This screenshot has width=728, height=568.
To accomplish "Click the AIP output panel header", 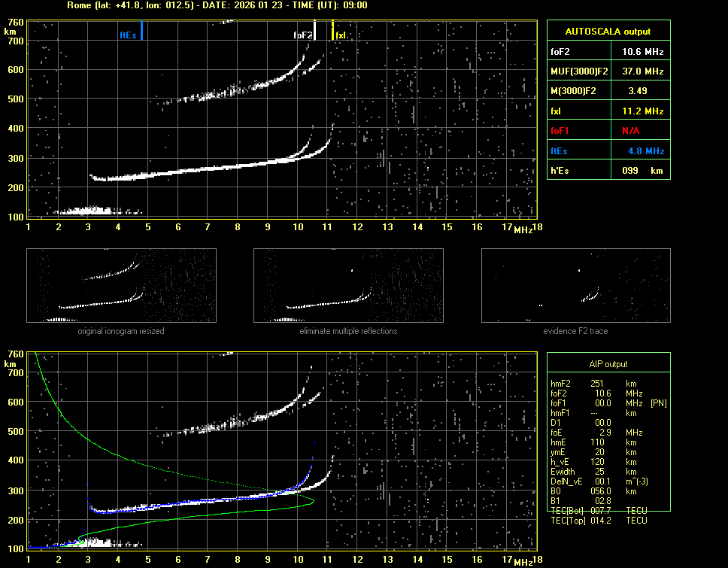I will pos(608,364).
